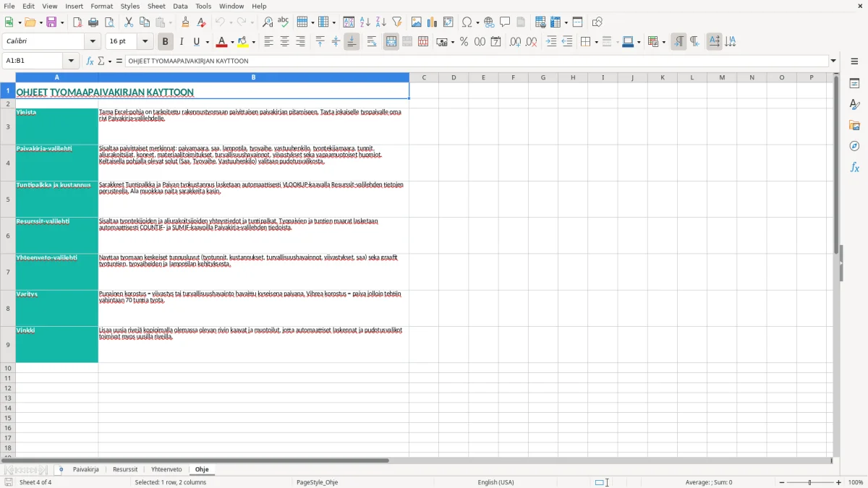Switch to the Paivakirja sheet tab
868x488 pixels.
coord(85,470)
